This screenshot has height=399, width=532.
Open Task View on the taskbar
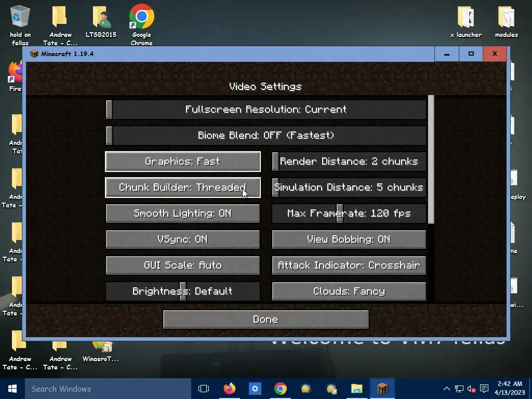[x=204, y=389]
